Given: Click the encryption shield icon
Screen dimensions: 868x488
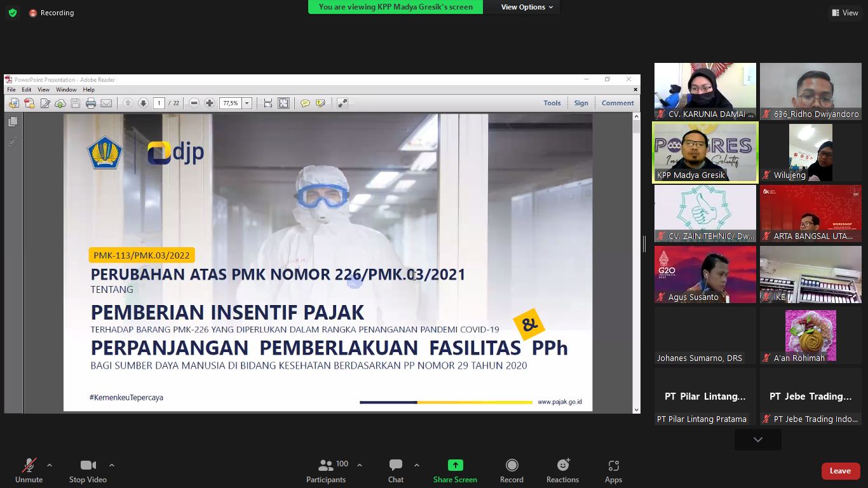Looking at the screenshot, I should pos(13,13).
